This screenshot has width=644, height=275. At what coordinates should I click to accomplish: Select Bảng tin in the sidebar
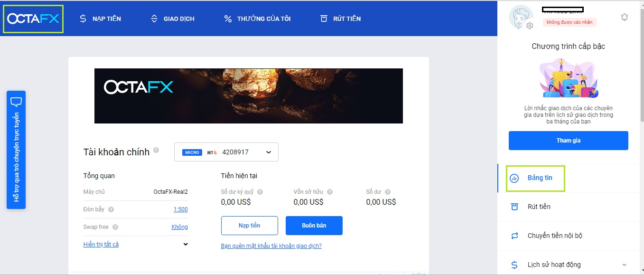pyautogui.click(x=569, y=178)
